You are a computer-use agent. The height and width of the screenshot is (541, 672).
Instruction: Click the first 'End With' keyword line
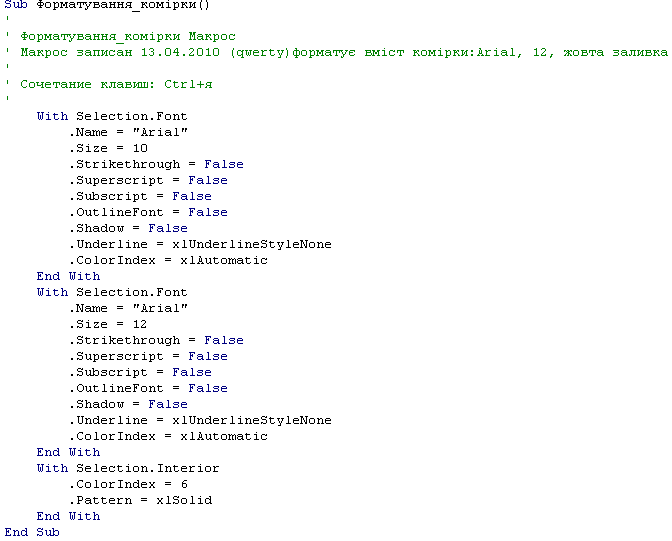[68, 276]
